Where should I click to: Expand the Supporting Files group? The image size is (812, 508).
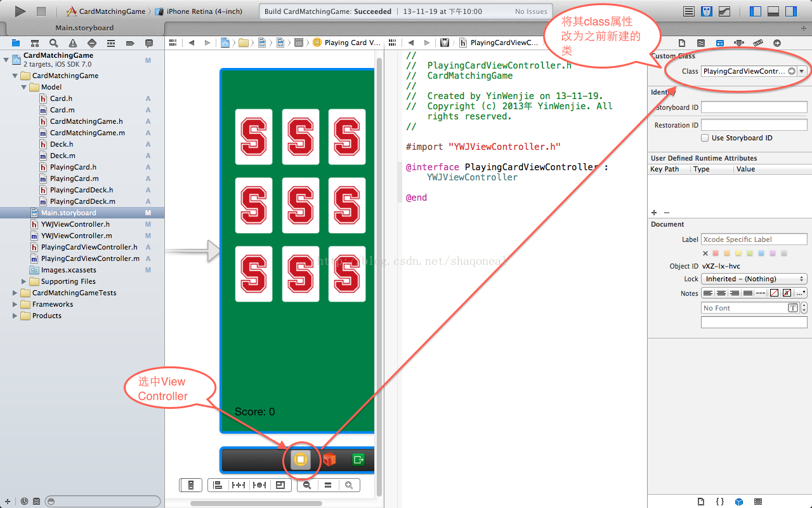tap(24, 281)
